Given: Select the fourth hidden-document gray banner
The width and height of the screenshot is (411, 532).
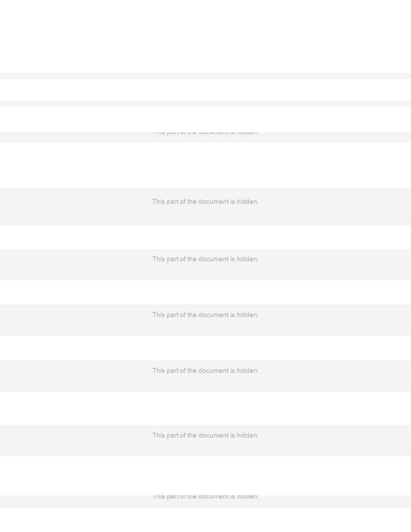Looking at the screenshot, I should tap(205, 320).
